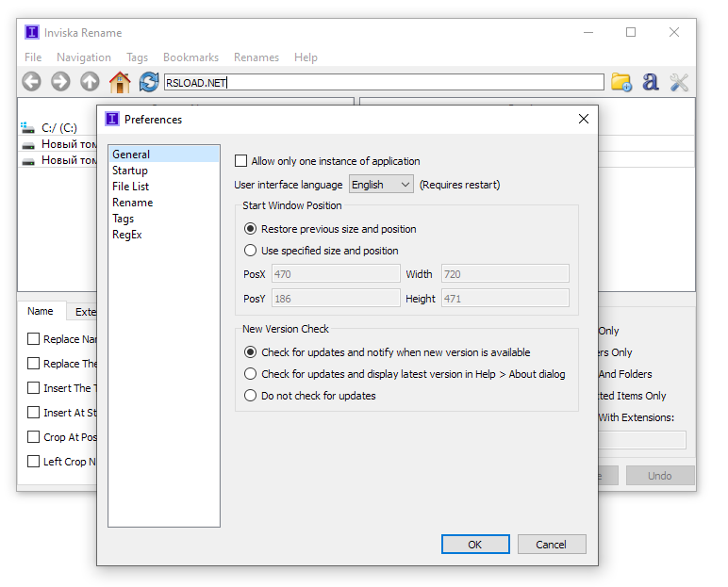
Task: Refresh the directory with blue arrows icon
Action: tap(149, 82)
